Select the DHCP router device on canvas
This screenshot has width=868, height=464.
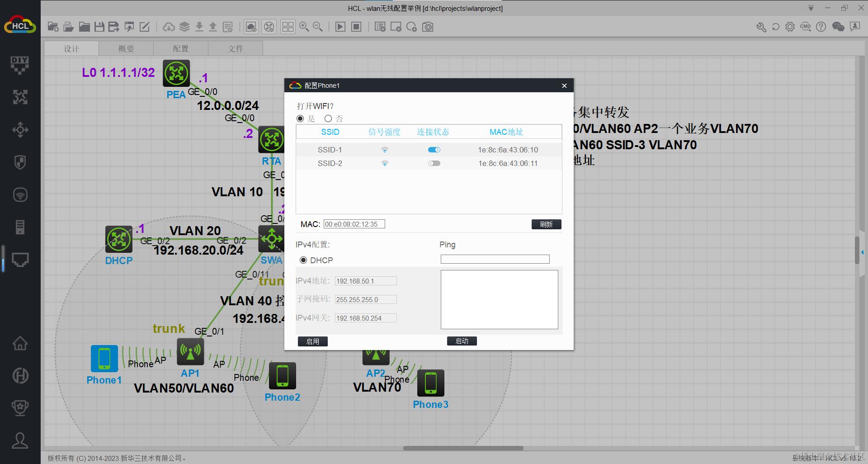[x=119, y=239]
